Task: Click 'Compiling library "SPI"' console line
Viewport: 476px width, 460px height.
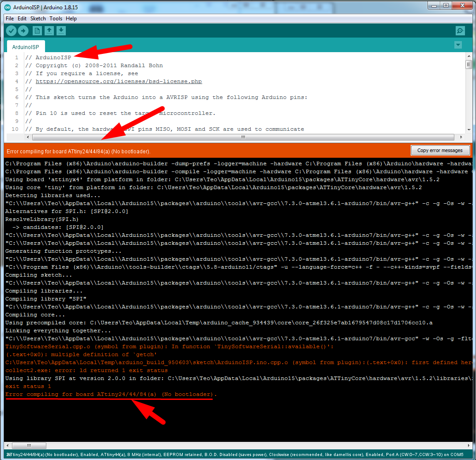Action: click(46, 299)
